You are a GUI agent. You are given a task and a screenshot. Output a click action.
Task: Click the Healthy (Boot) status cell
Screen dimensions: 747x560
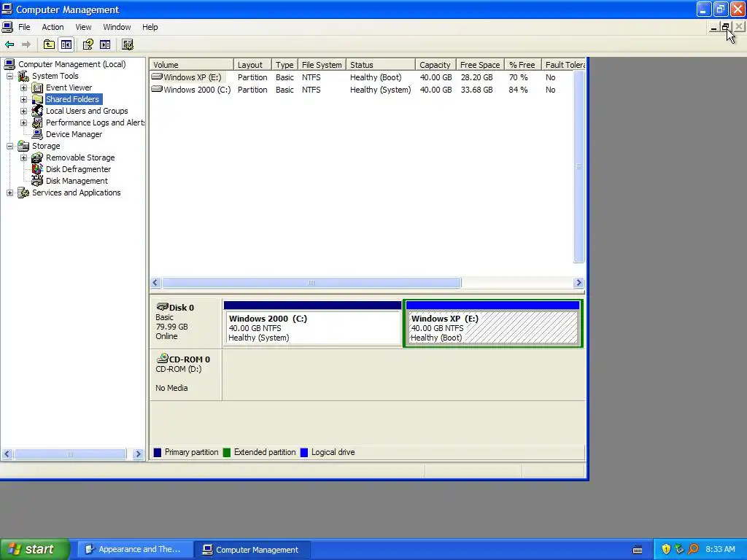(x=376, y=77)
